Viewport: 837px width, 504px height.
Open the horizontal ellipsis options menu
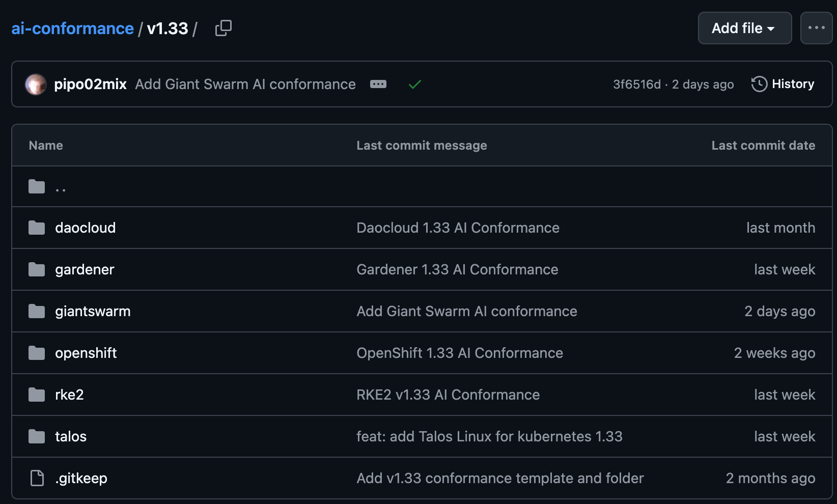click(816, 28)
